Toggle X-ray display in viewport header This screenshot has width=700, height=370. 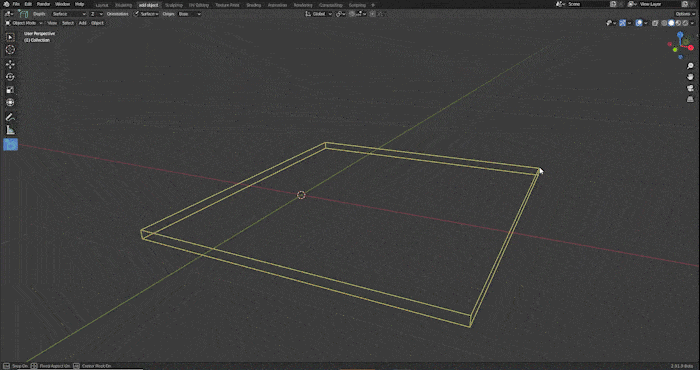coord(655,23)
